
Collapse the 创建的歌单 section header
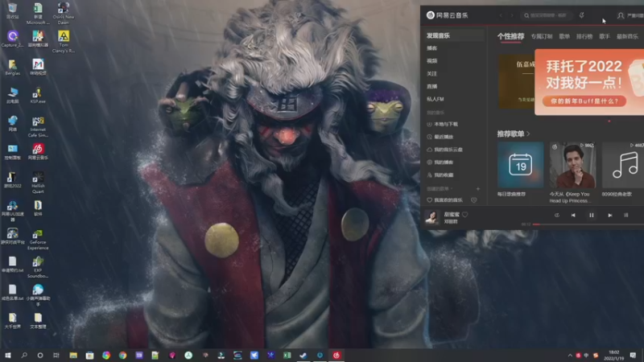pos(440,189)
